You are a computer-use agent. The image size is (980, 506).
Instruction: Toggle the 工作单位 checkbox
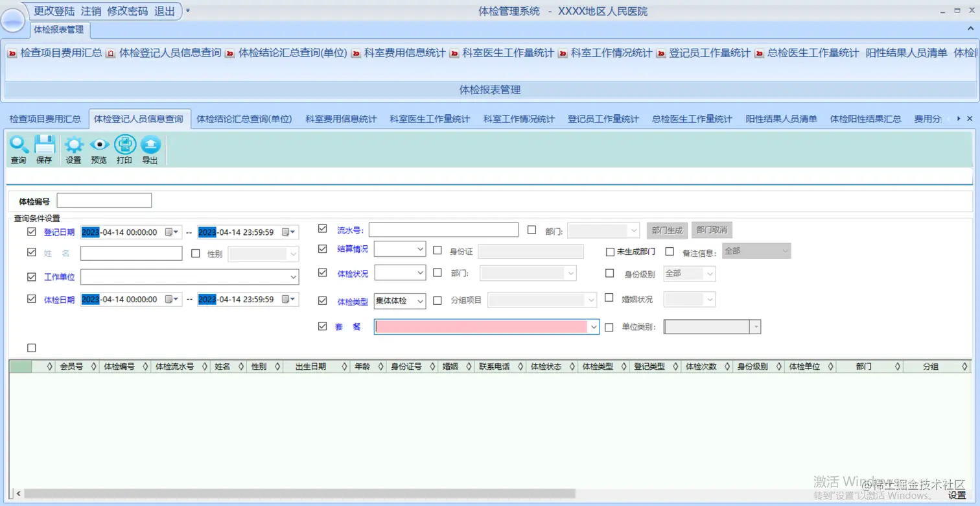pos(32,277)
